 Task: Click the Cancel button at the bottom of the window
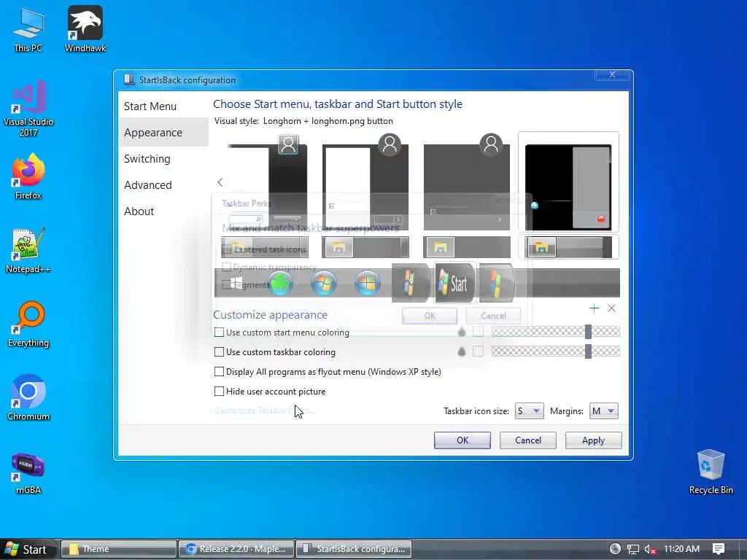(528, 440)
